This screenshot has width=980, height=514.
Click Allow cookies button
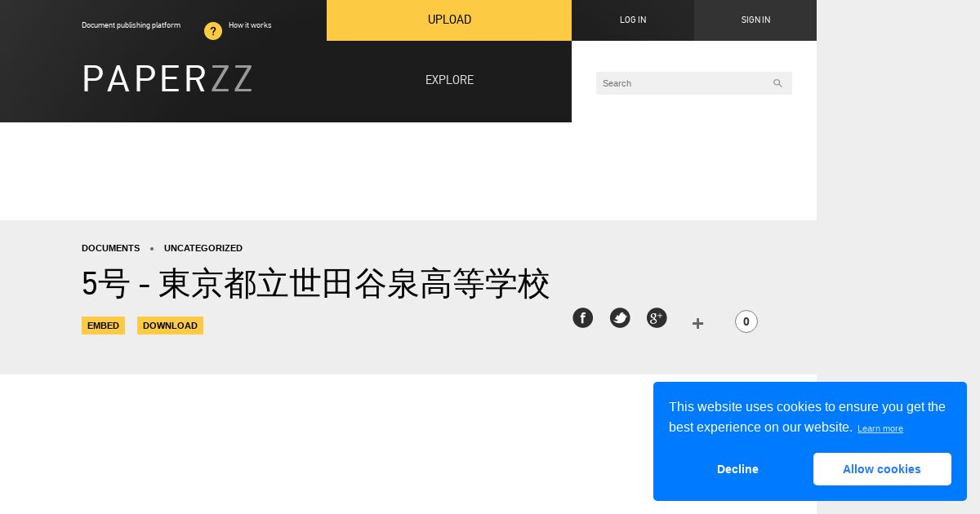tap(882, 469)
